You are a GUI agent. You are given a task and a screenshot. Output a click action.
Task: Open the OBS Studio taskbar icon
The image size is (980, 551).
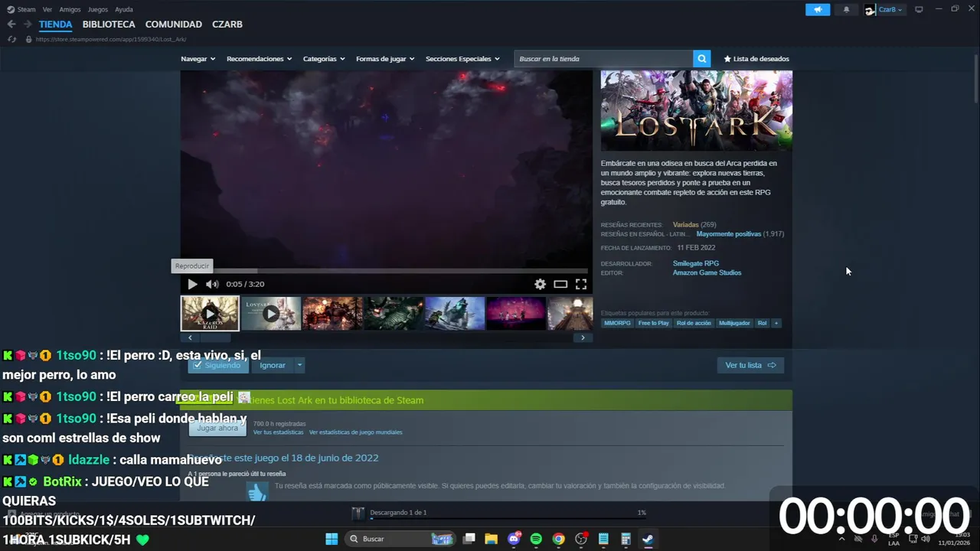(581, 539)
